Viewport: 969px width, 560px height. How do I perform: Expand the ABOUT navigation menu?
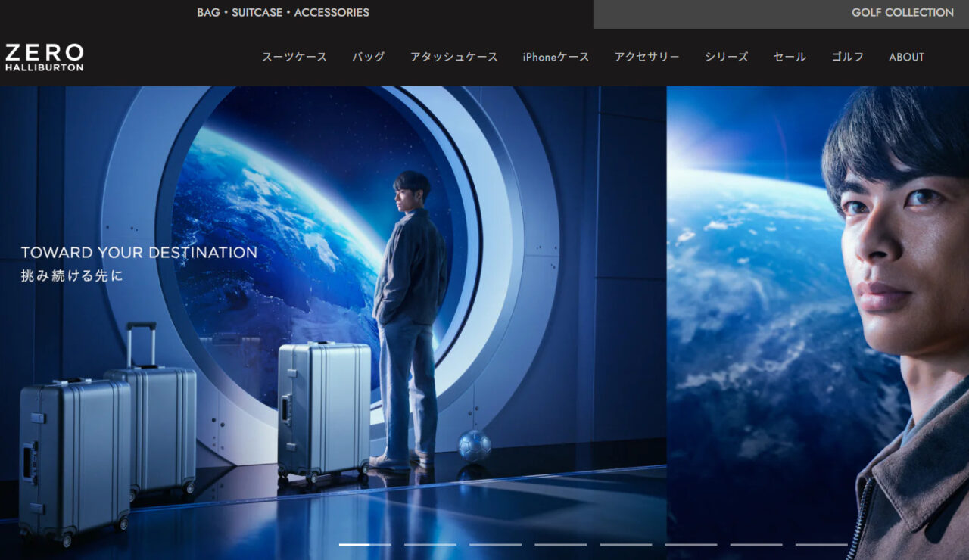tap(906, 57)
